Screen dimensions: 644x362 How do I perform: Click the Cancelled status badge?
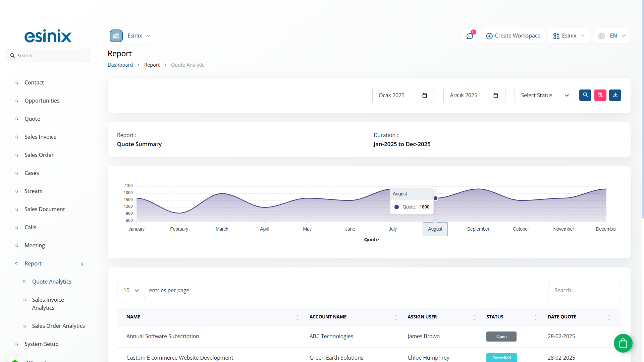(501, 358)
